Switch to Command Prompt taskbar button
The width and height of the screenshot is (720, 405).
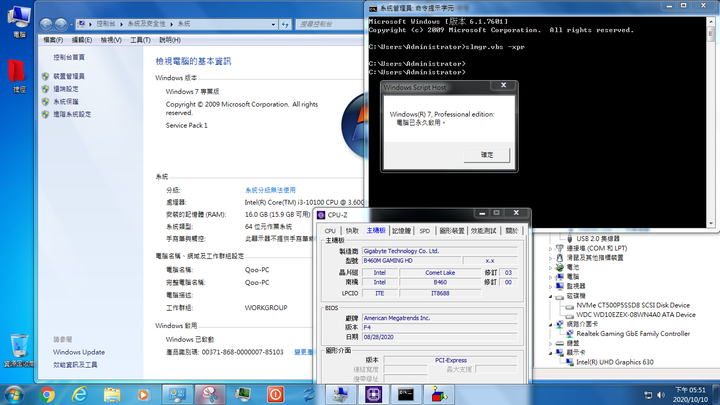406,394
